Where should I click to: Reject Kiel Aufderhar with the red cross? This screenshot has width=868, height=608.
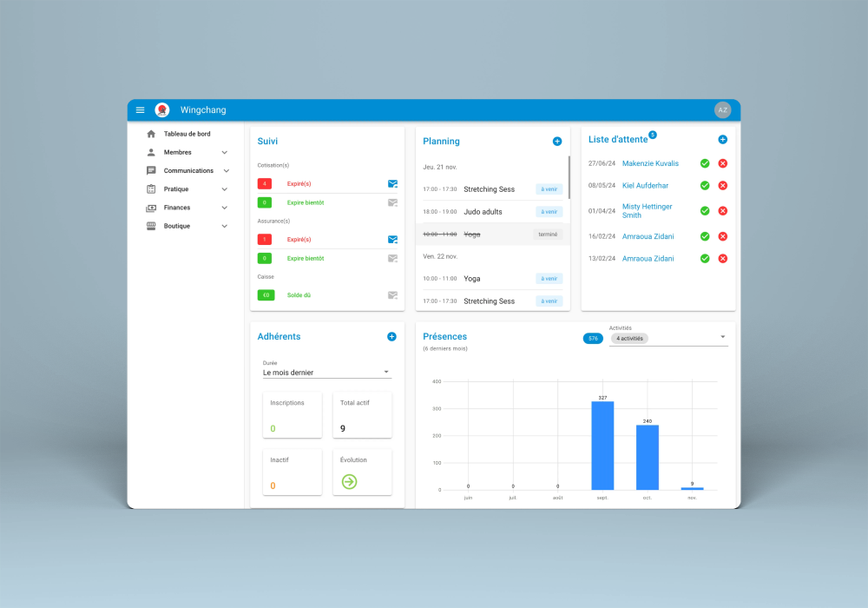[722, 185]
